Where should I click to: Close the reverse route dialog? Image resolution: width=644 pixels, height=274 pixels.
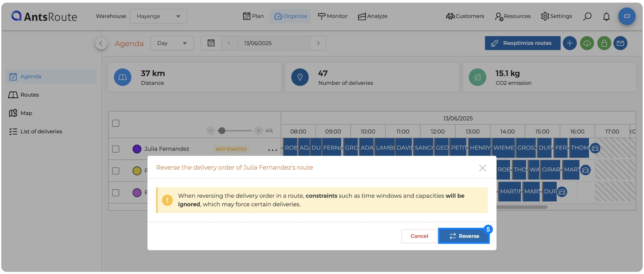482,168
